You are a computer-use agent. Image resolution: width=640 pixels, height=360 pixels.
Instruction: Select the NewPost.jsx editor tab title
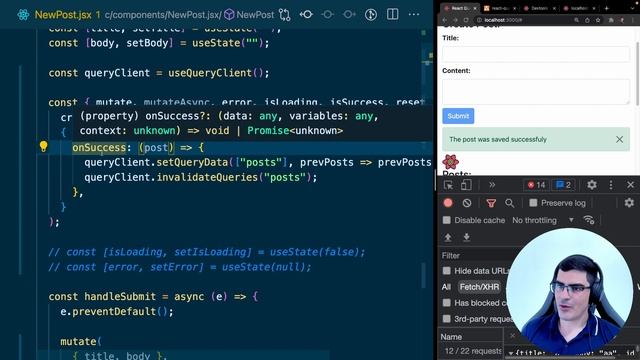coord(63,15)
